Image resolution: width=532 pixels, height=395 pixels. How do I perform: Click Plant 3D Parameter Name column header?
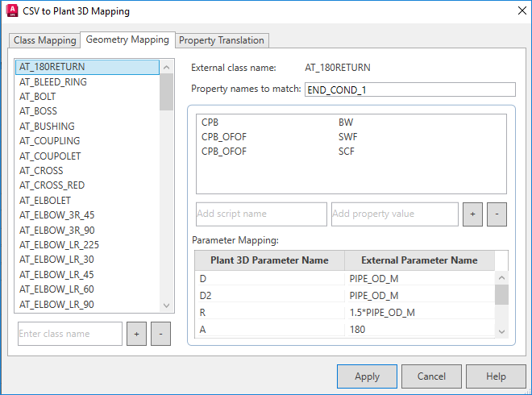coord(269,260)
